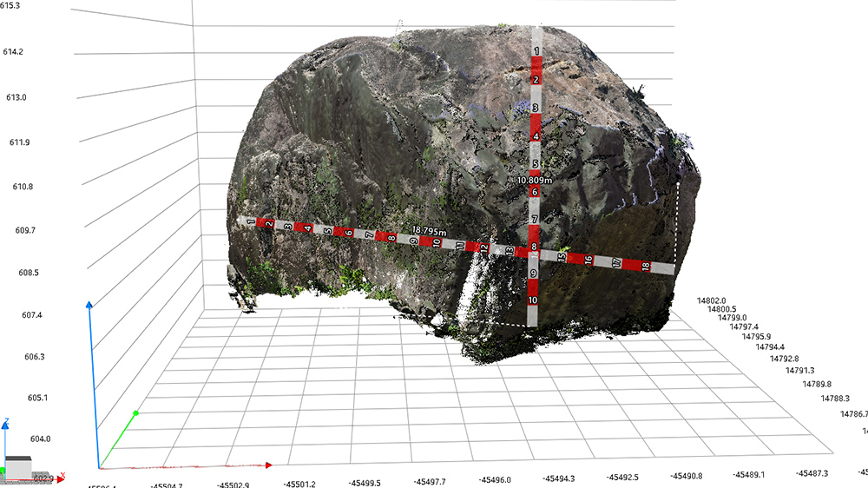Select segment 16 on the horizontal ruler
This screenshot has height=488, width=868.
click(x=589, y=260)
